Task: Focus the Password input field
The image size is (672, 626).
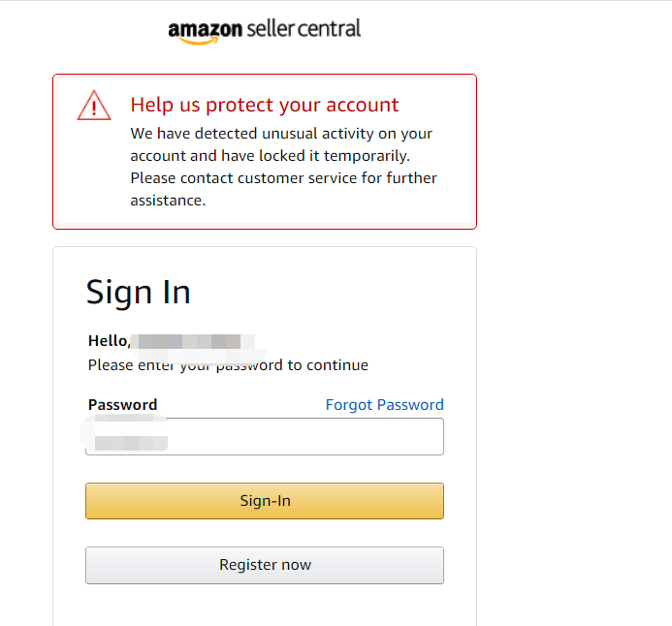Action: pos(265,436)
